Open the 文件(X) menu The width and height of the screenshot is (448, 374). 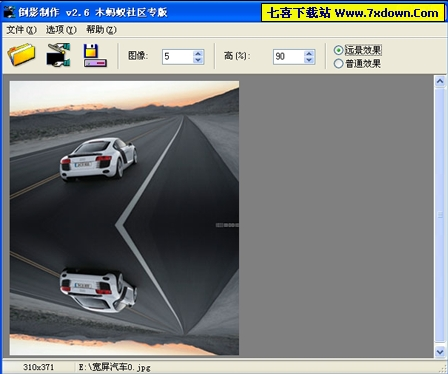coord(21,30)
